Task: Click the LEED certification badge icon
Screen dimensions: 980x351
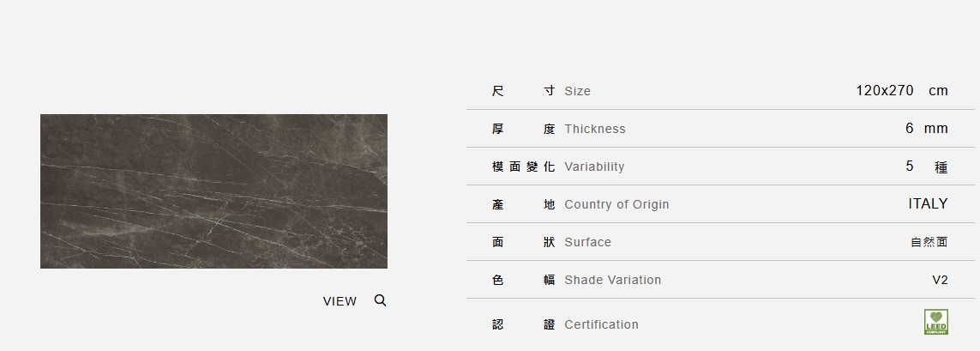Action: point(935,322)
